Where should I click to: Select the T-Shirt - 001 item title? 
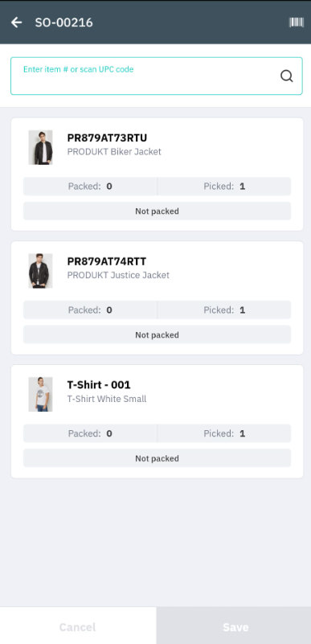99,385
